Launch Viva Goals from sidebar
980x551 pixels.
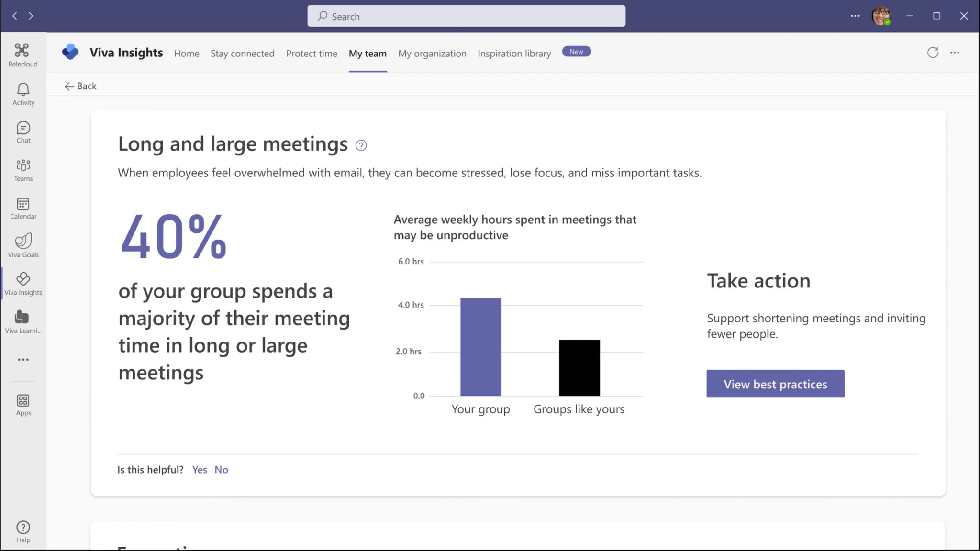(x=23, y=246)
